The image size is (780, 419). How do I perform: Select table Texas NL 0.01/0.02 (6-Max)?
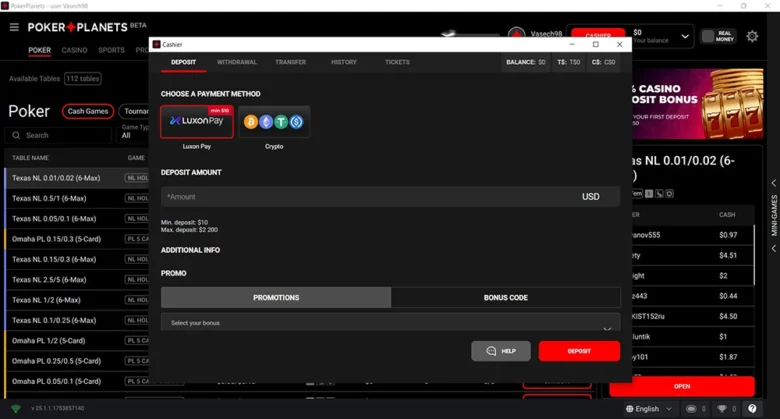coord(56,178)
